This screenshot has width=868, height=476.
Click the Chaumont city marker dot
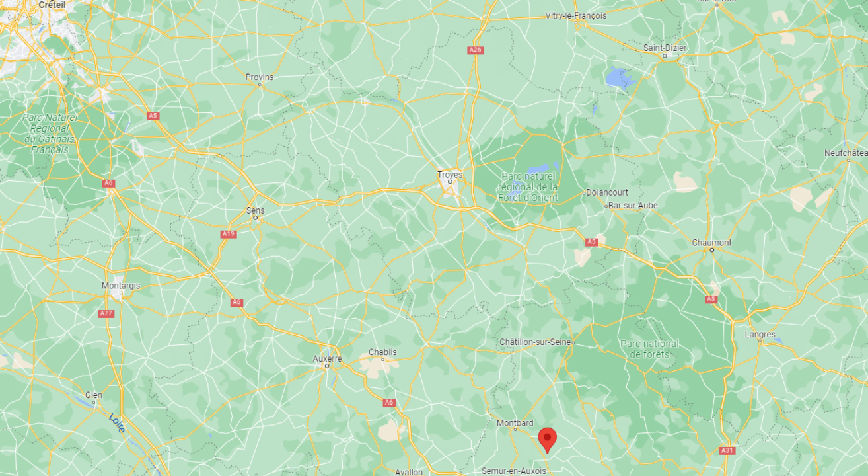coord(711,250)
